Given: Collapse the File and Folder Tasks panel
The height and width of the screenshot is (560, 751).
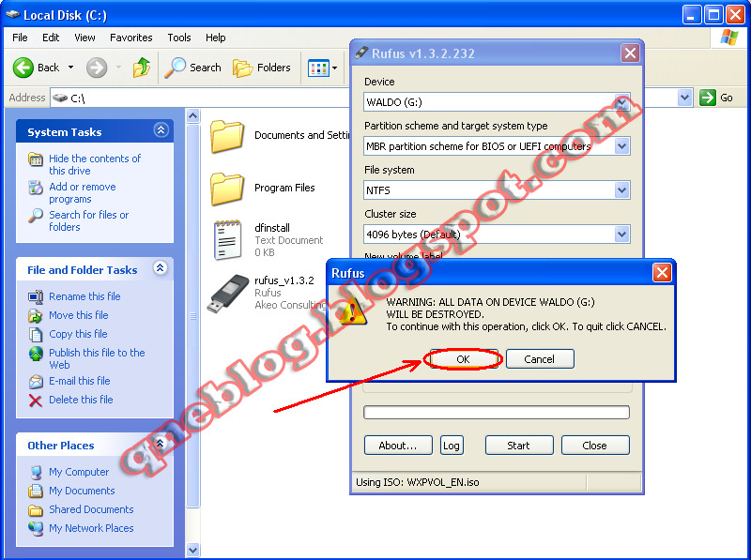Looking at the screenshot, I should [161, 267].
